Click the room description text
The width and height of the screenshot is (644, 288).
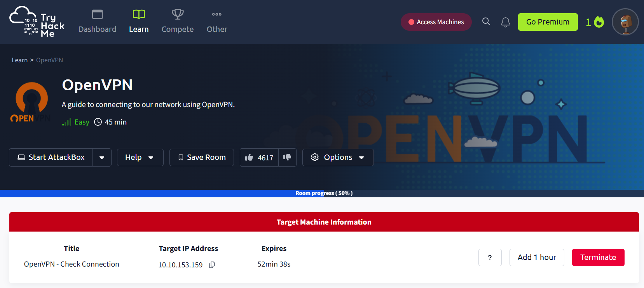pos(148,104)
